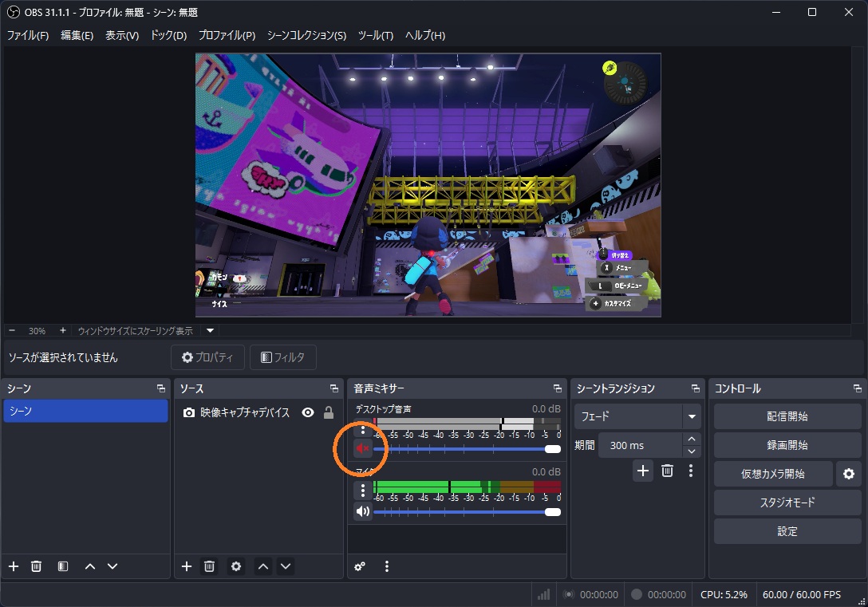The image size is (868, 607).
Task: Mute the マイク speaker icon
Action: [362, 511]
